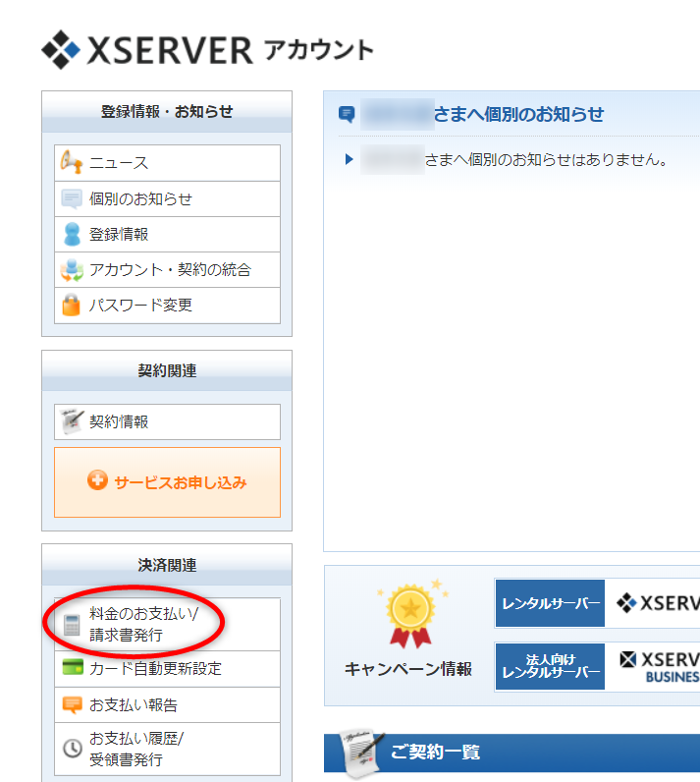Open 個別のお知らせ in the sidebar
Image resolution: width=700 pixels, height=782 pixels.
[168, 199]
